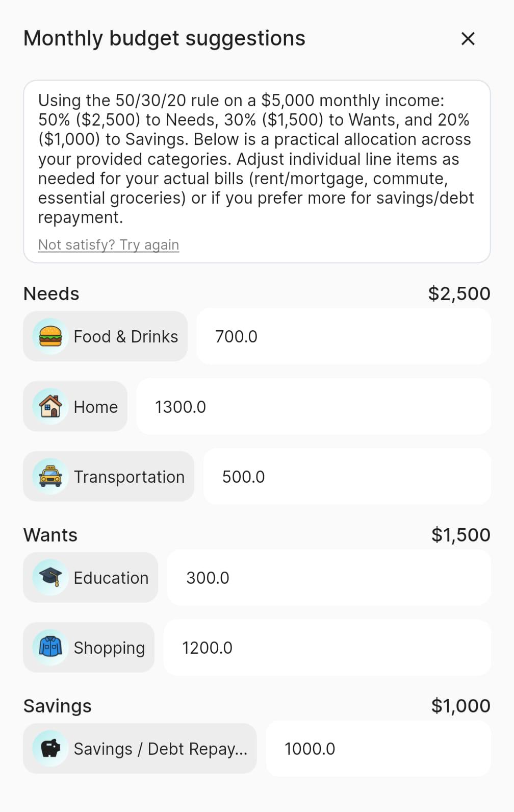Click the taxi Transportation icon

pyautogui.click(x=50, y=477)
